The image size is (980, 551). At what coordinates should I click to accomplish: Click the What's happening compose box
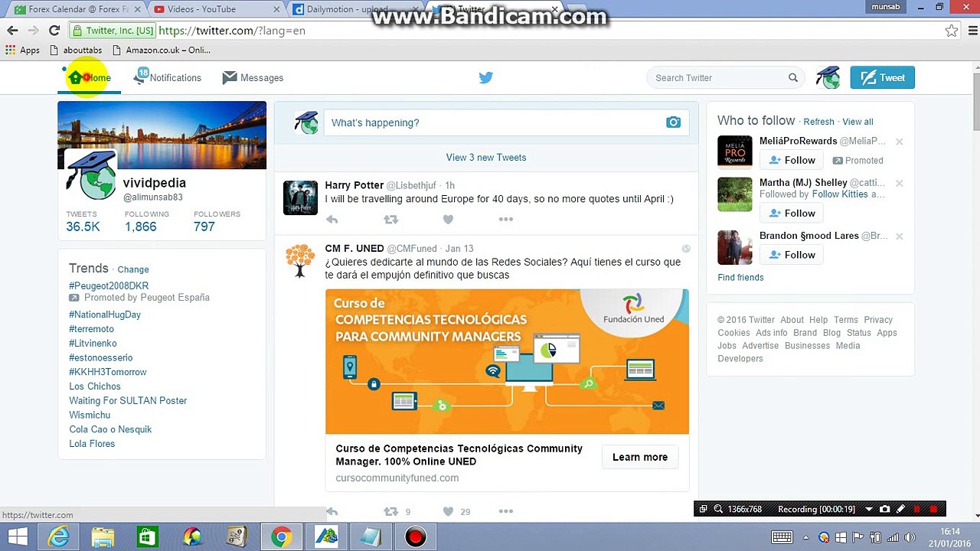506,122
